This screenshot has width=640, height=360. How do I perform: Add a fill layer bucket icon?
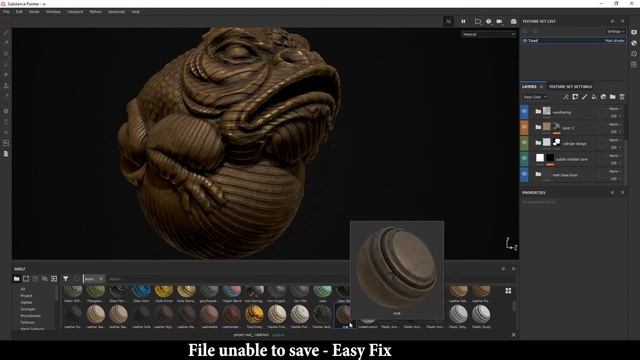594,97
